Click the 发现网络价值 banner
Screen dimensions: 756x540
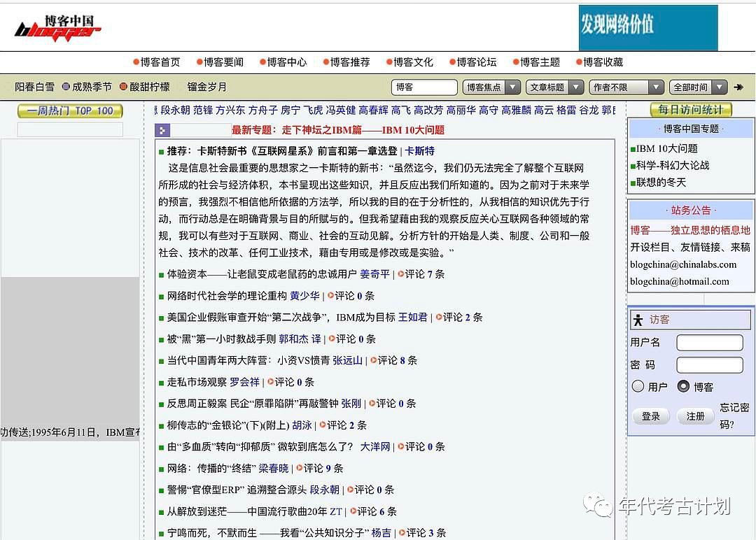pyautogui.click(x=647, y=27)
